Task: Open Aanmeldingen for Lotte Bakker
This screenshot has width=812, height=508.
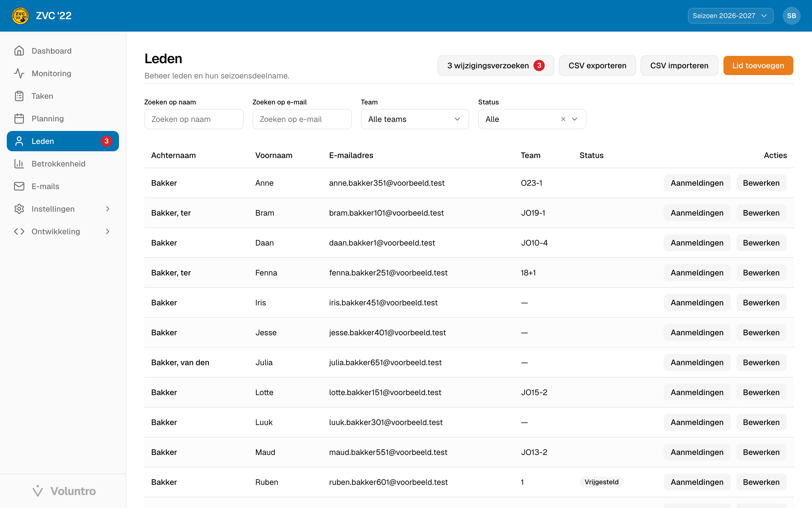Action: tap(697, 392)
